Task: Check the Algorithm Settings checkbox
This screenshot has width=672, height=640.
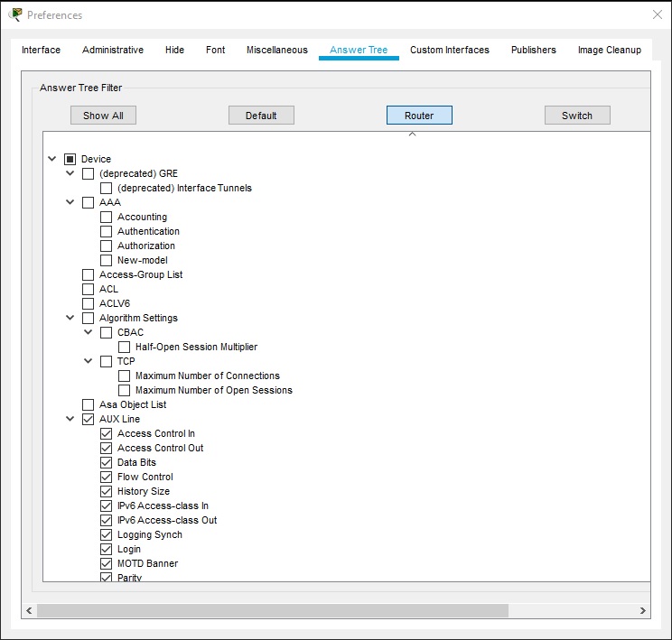Action: (88, 319)
